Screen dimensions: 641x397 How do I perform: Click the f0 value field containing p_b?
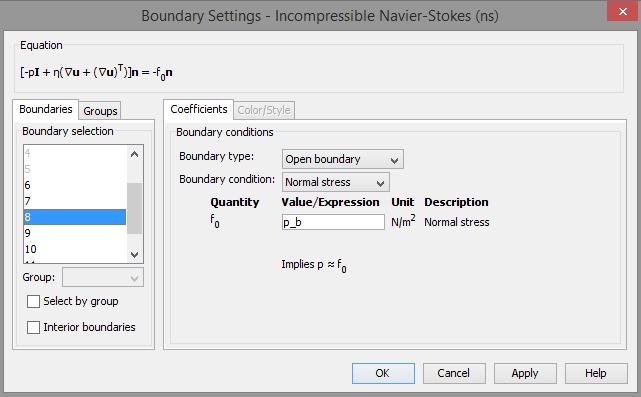point(333,222)
